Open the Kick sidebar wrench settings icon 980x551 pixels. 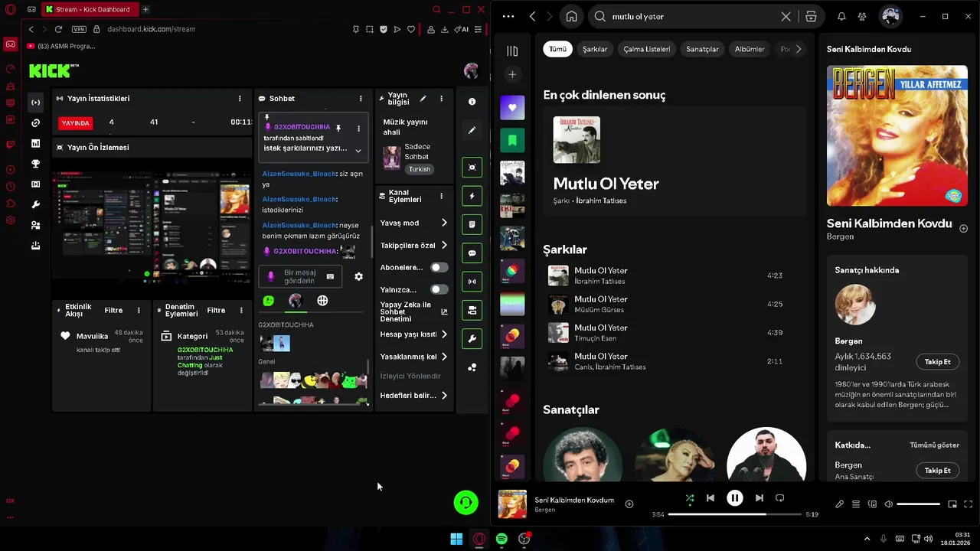point(35,205)
